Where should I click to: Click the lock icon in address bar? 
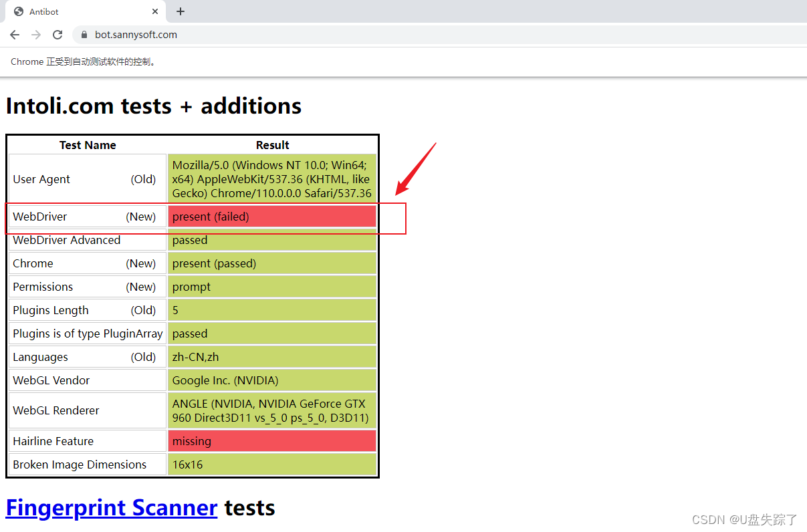(83, 34)
